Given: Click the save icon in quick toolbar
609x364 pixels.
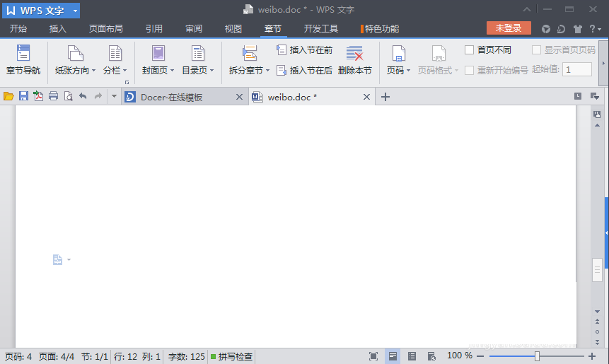Looking at the screenshot, I should pos(23,97).
